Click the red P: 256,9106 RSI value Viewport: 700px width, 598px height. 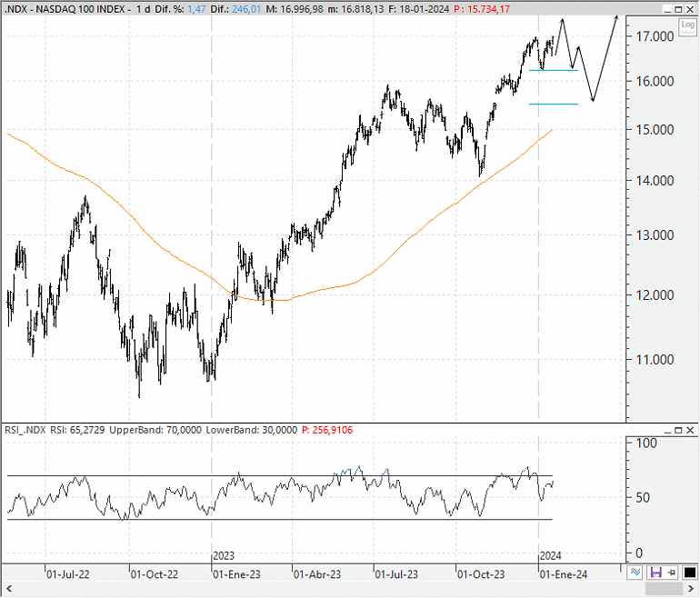tap(327, 430)
